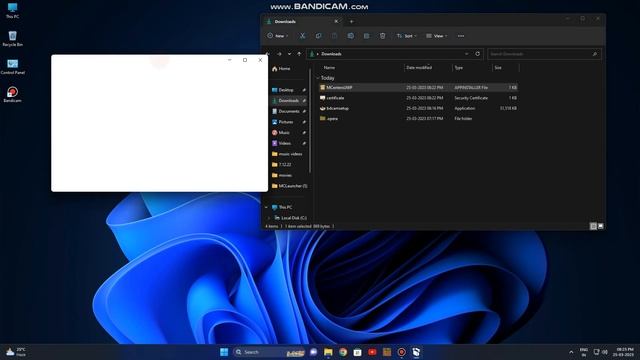Open Control Panel desktop icon

13,67
